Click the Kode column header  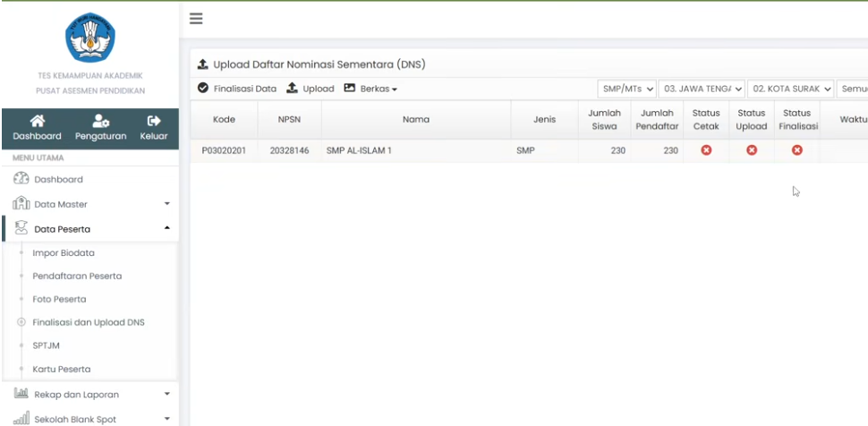coord(225,119)
